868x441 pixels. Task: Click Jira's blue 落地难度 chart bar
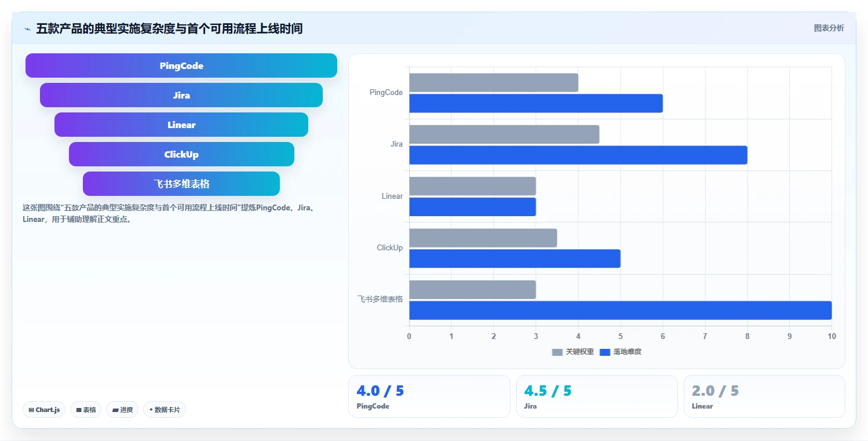pyautogui.click(x=578, y=155)
